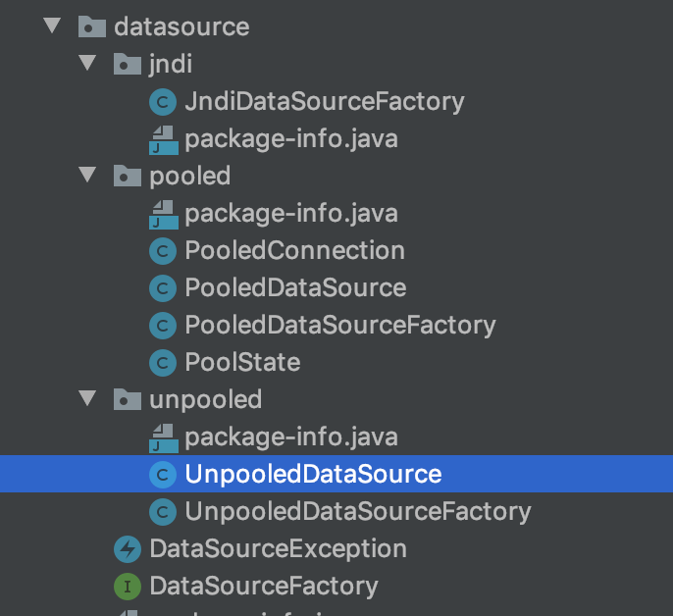673x616 pixels.
Task: Click the PooledConnection class icon
Action: click(x=162, y=250)
